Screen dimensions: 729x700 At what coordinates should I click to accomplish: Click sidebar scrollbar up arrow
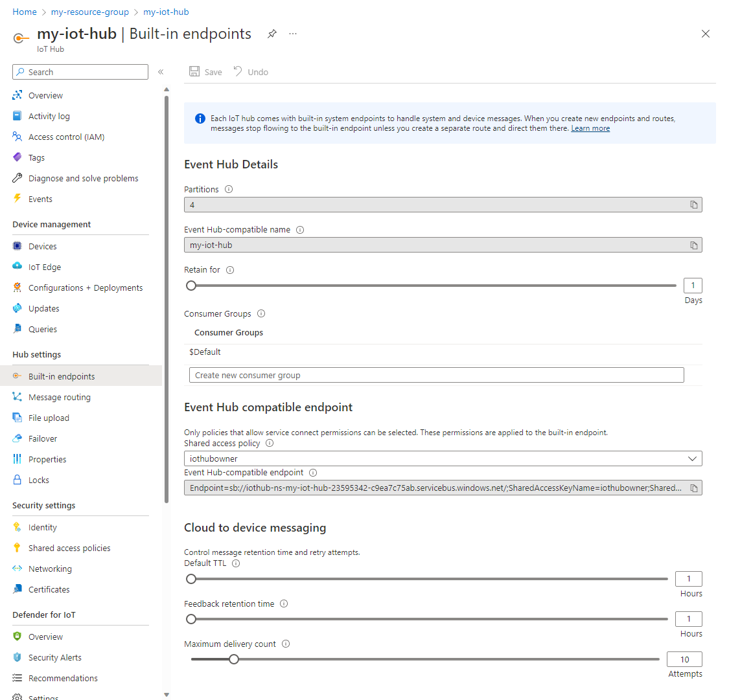pyautogui.click(x=167, y=89)
